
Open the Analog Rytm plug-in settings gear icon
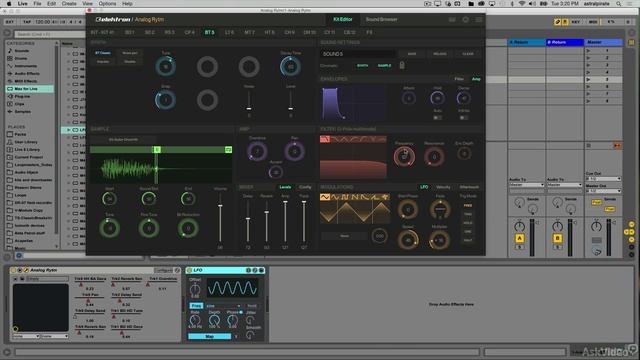[x=465, y=19]
